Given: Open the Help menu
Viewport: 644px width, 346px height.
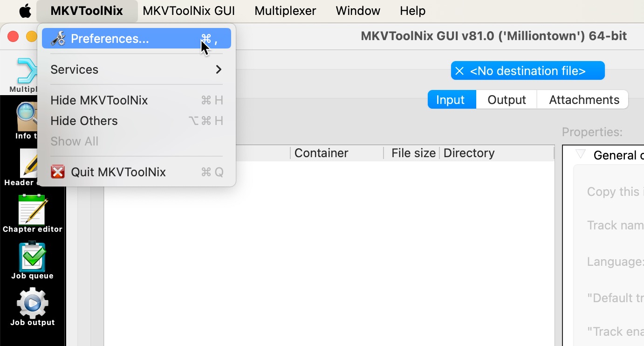Looking at the screenshot, I should (x=412, y=11).
